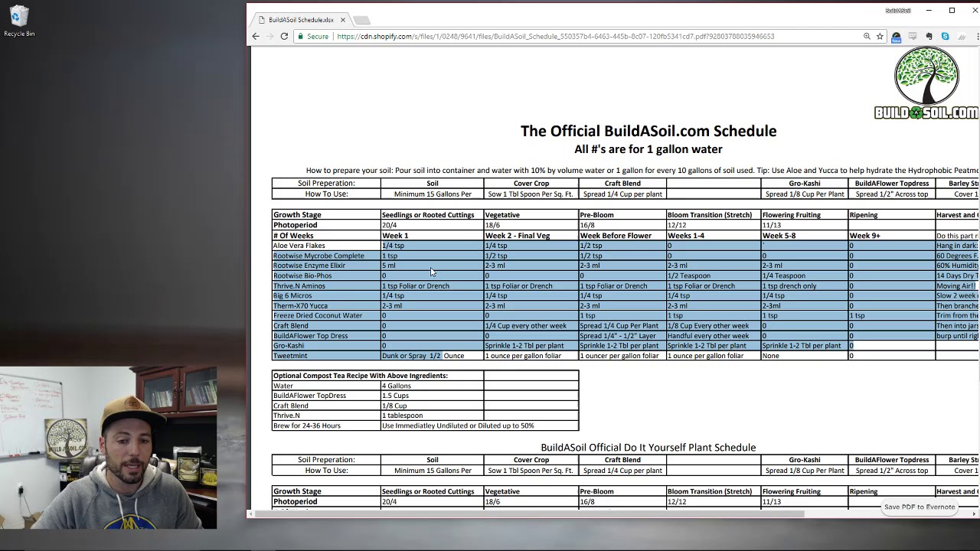Click the horizontal scrollbar at page bottom

(x=528, y=514)
